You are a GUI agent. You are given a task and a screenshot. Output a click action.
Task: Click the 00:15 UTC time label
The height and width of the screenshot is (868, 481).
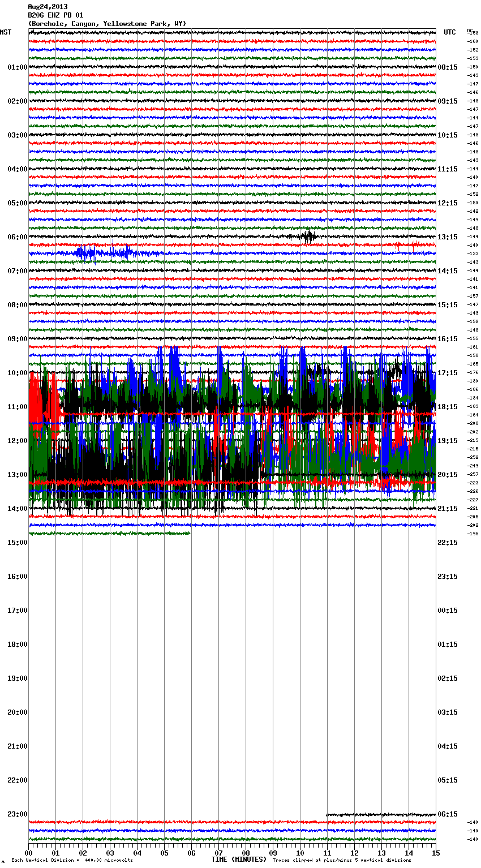click(x=448, y=611)
